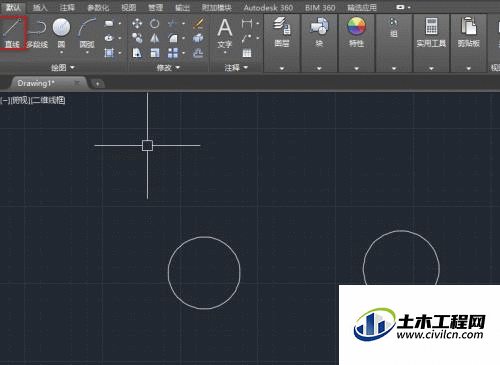Open the Text tool options dropdown

[x=225, y=52]
